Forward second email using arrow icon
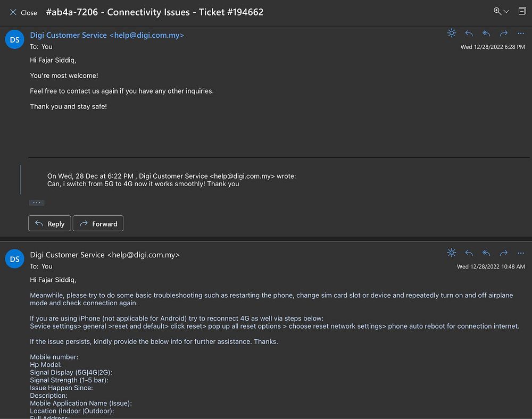532x419 pixels. pos(503,253)
